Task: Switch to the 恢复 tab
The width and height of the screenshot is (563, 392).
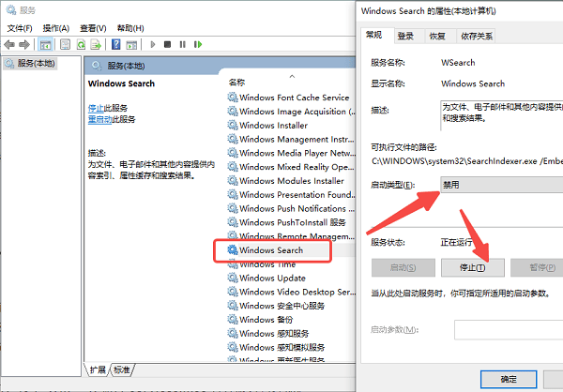Action: tap(437, 36)
